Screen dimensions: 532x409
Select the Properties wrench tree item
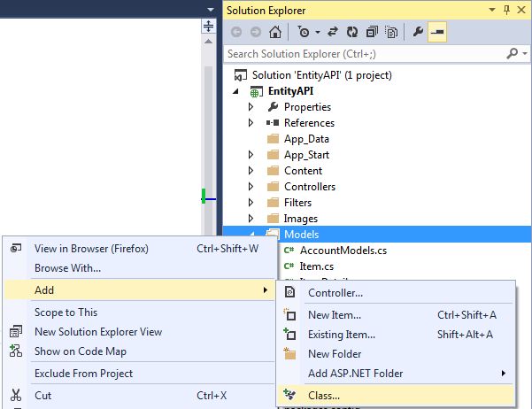coord(307,107)
